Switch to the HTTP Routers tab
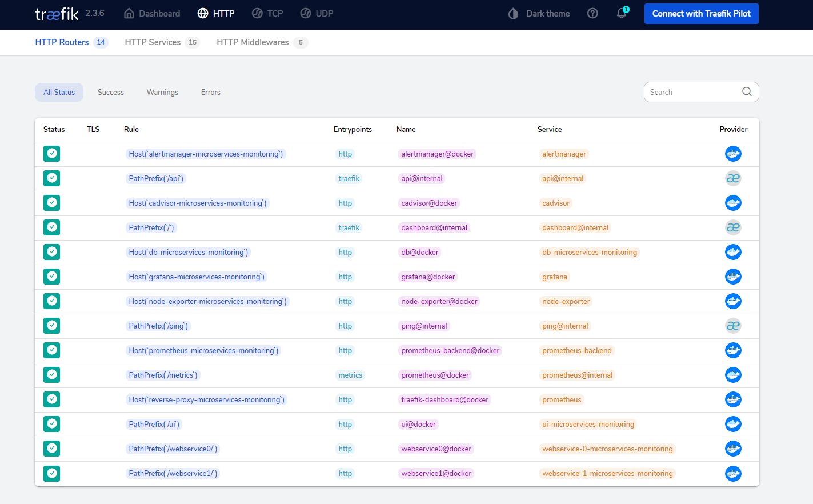This screenshot has height=504, width=813. tap(71, 42)
